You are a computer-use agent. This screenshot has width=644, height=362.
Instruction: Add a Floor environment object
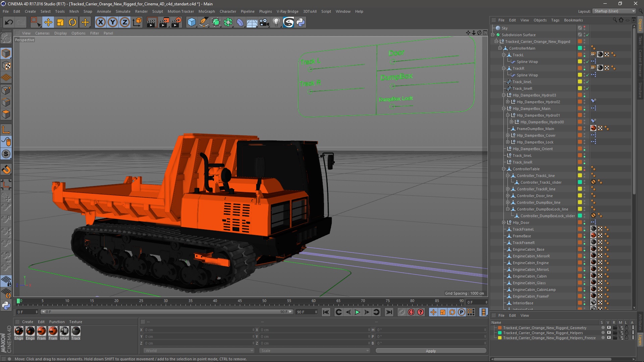(x=252, y=22)
